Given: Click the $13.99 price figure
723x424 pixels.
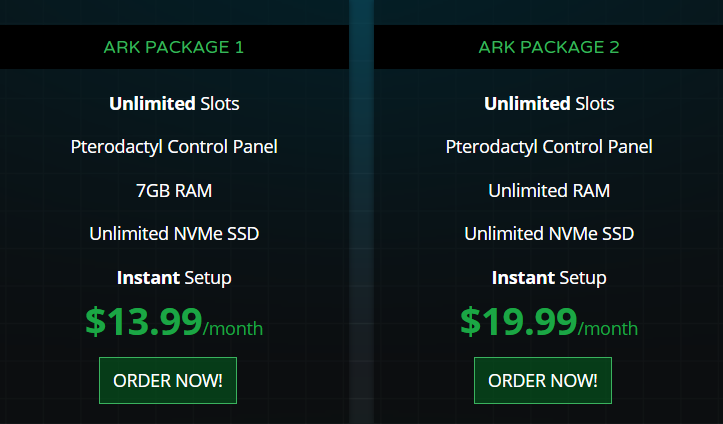Looking at the screenshot, I should pos(143,321).
